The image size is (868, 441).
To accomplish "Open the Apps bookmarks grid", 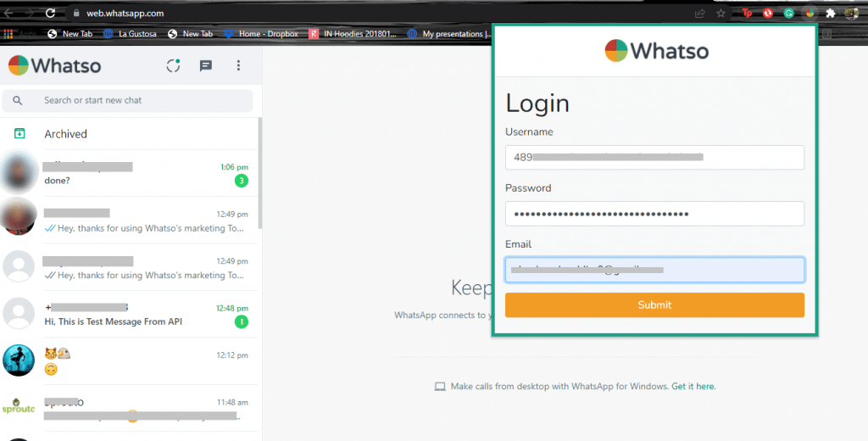I will coord(20,34).
